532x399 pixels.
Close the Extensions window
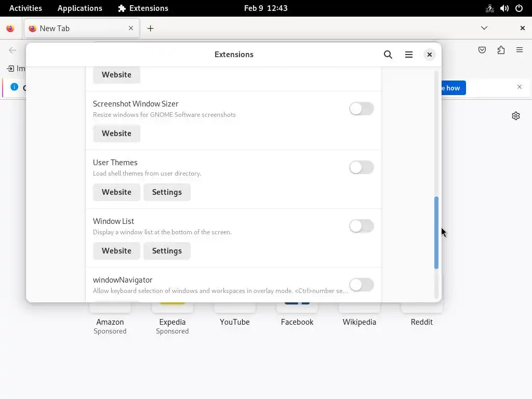coord(429,55)
